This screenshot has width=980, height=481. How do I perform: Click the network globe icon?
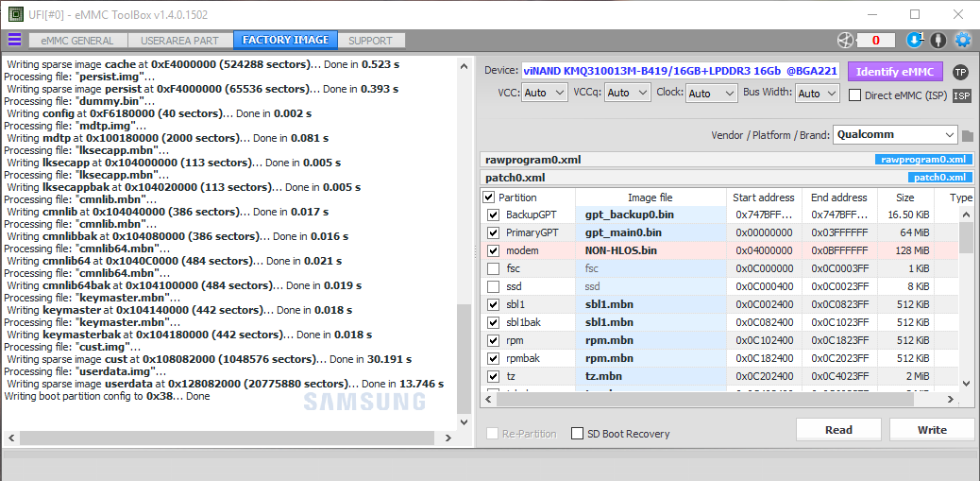click(845, 40)
